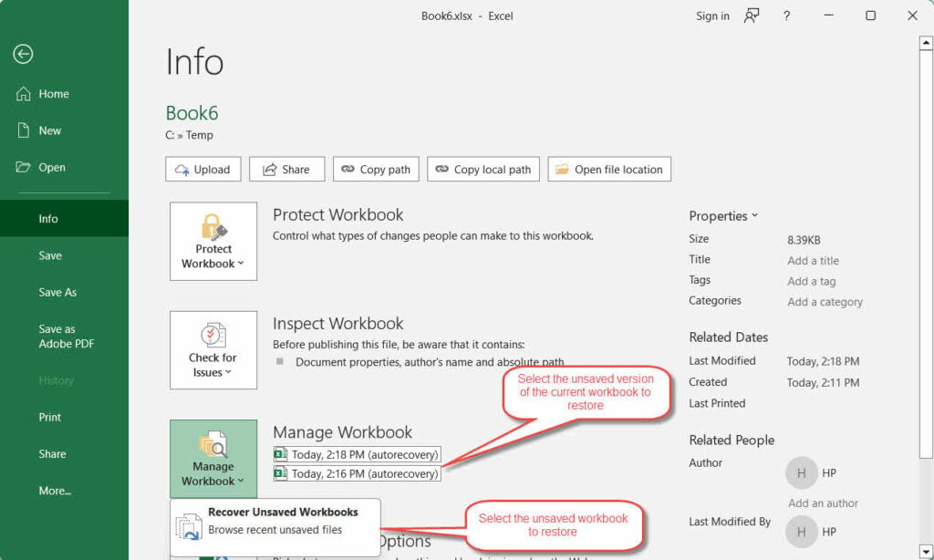This screenshot has width=934, height=560.
Task: Click the Book6 workbook title
Action: [x=192, y=112]
